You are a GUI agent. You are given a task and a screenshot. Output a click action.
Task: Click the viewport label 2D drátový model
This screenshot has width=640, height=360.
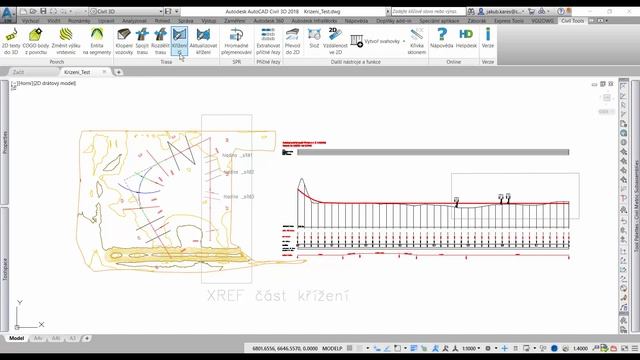tap(55, 83)
